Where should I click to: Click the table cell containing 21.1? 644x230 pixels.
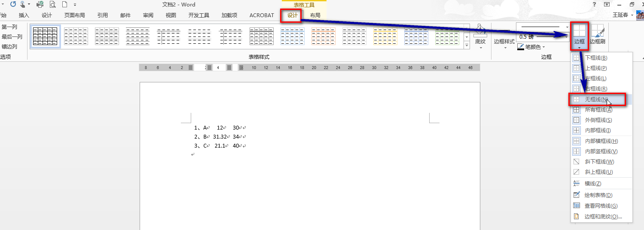pos(221,145)
